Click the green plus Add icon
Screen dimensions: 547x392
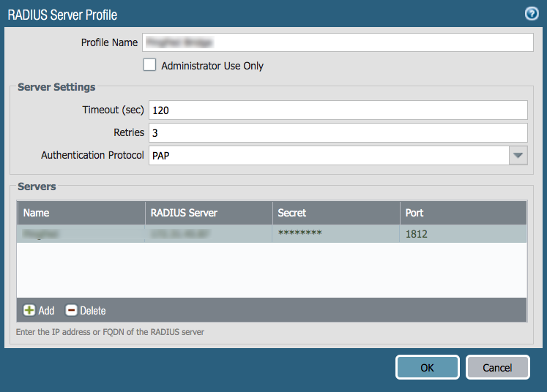tap(29, 310)
